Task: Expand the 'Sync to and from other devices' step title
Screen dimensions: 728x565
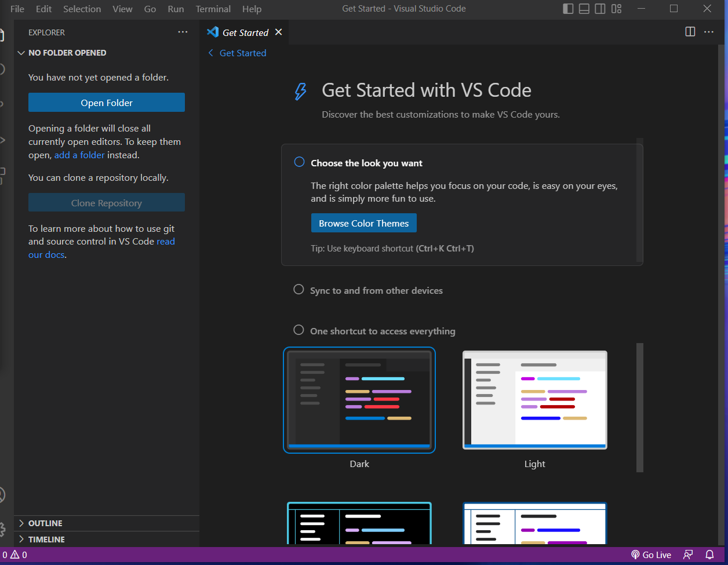Action: click(376, 290)
